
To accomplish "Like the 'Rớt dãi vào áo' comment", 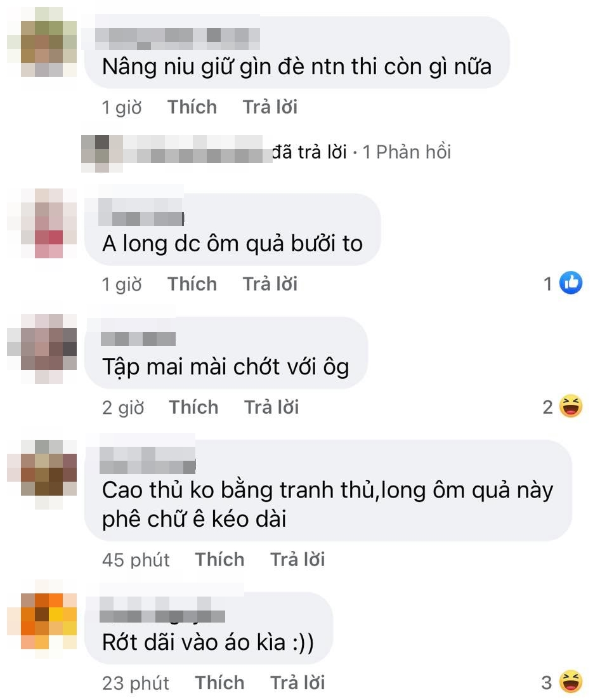I will tap(219, 683).
